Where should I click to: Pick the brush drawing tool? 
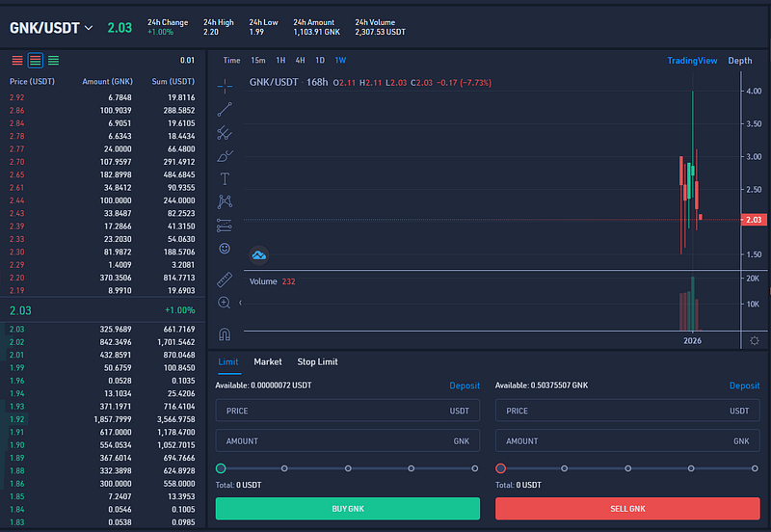pyautogui.click(x=225, y=155)
